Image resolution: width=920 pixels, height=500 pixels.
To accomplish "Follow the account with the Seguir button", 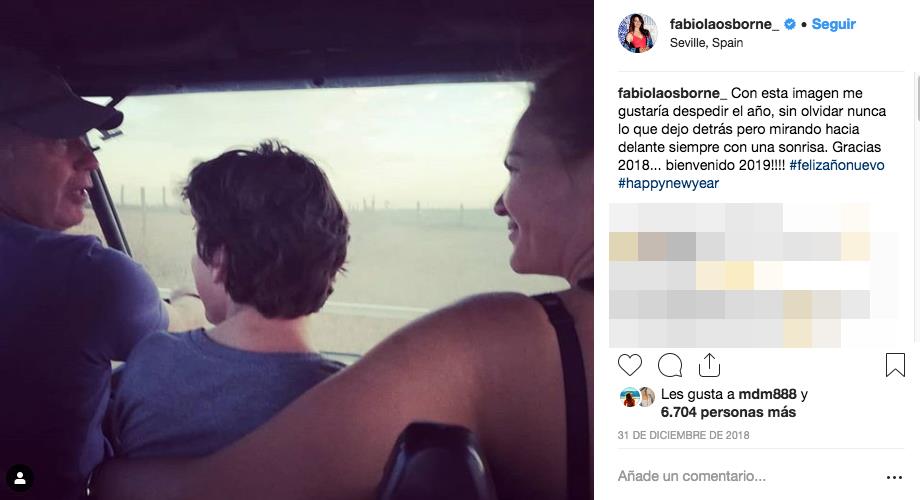I will tap(833, 24).
